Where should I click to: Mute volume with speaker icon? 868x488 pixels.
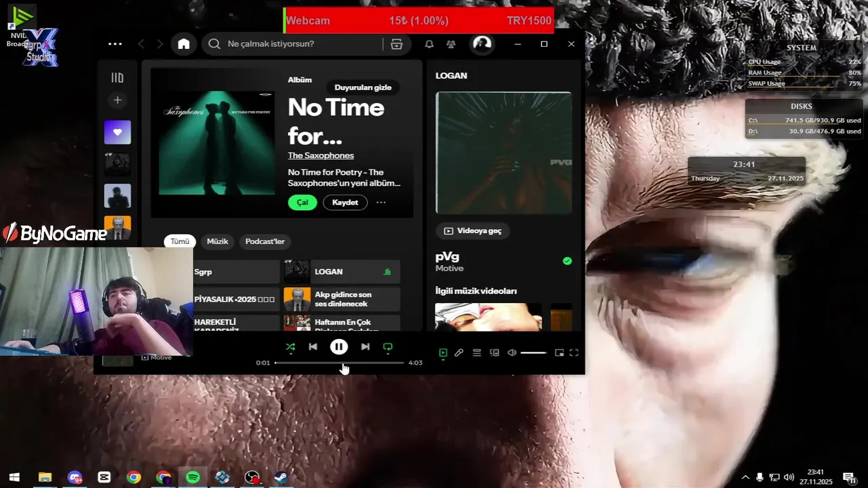(x=512, y=352)
